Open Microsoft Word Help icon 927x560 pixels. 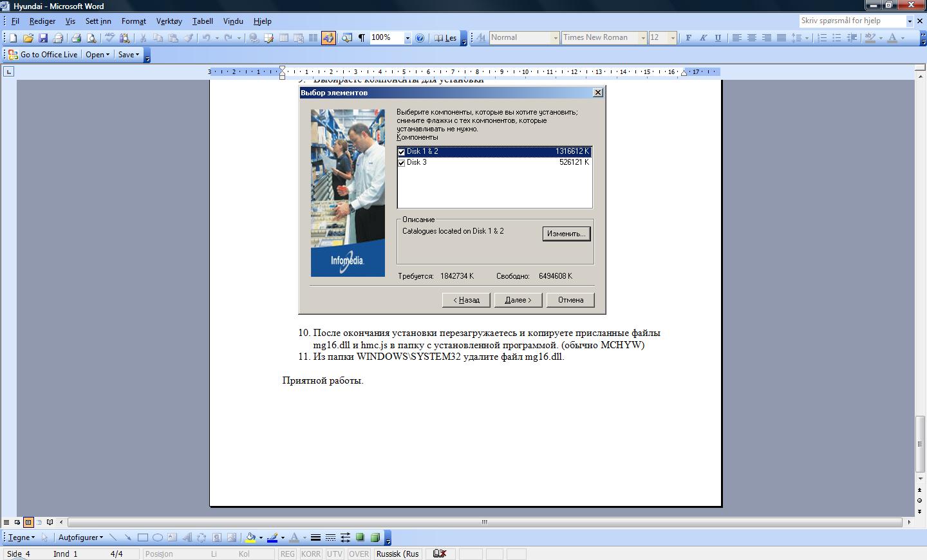(x=420, y=38)
